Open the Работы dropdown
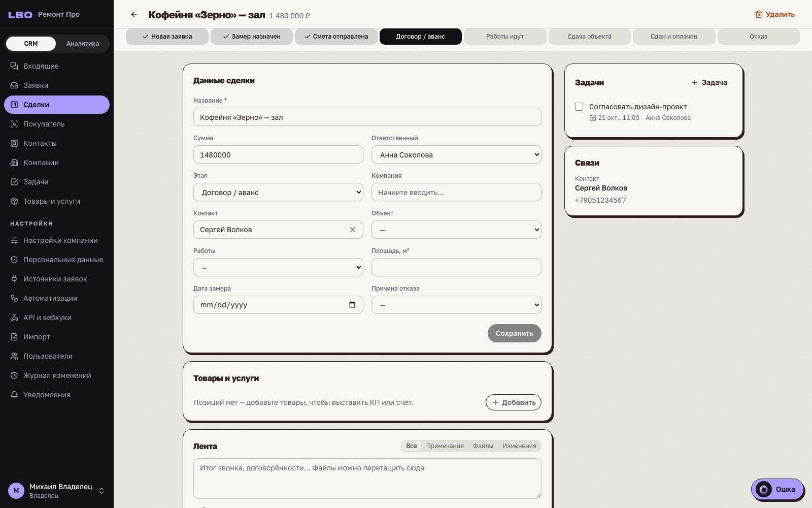Image resolution: width=812 pixels, height=508 pixels. coord(278,267)
